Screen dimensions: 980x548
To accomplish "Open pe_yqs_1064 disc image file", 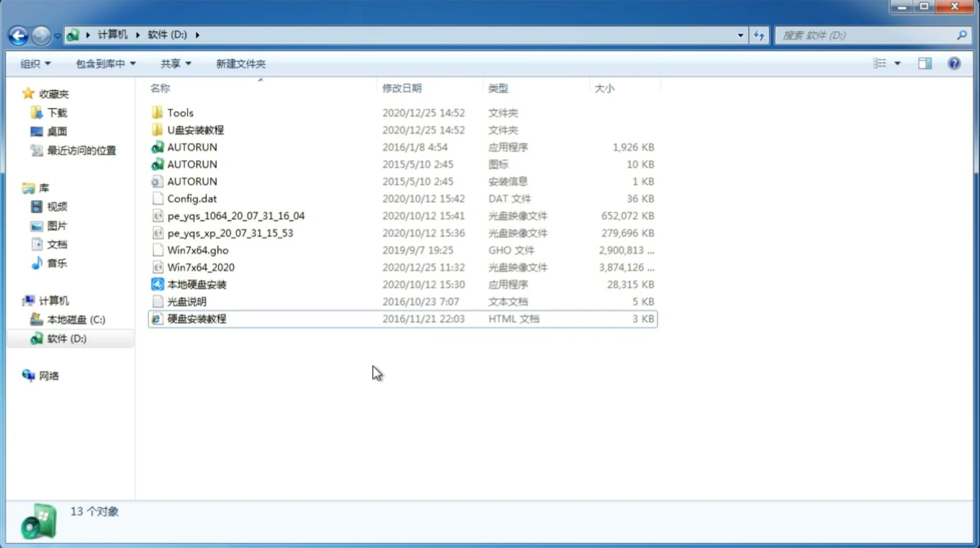I will pos(236,216).
